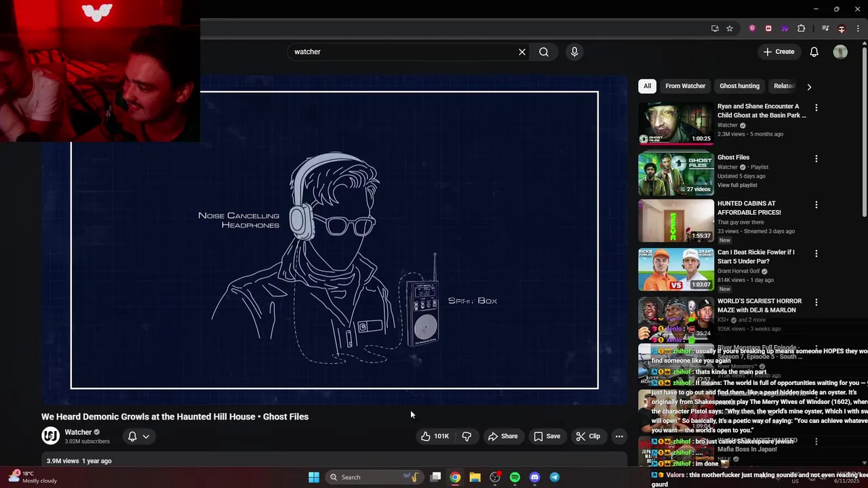Open more actions ellipsis below video
The width and height of the screenshot is (868, 488).
point(619,436)
